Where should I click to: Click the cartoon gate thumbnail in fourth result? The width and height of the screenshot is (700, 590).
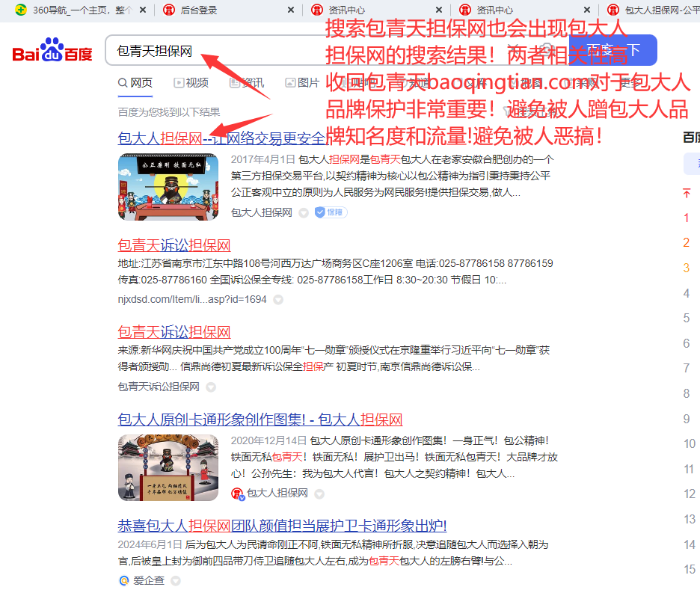168,467
